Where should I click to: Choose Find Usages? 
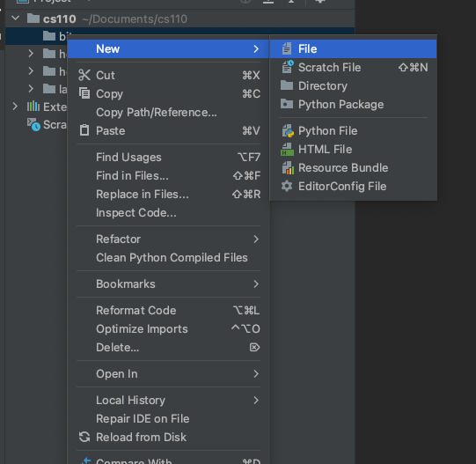point(168,158)
